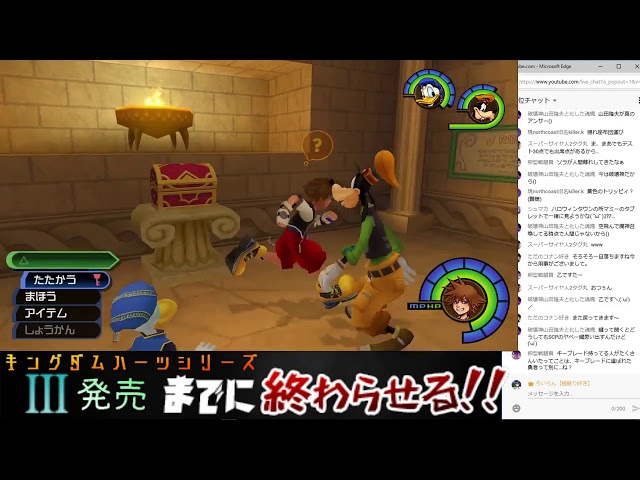
Task: Click Goofy's portrait in the party HUD
Action: [483, 108]
